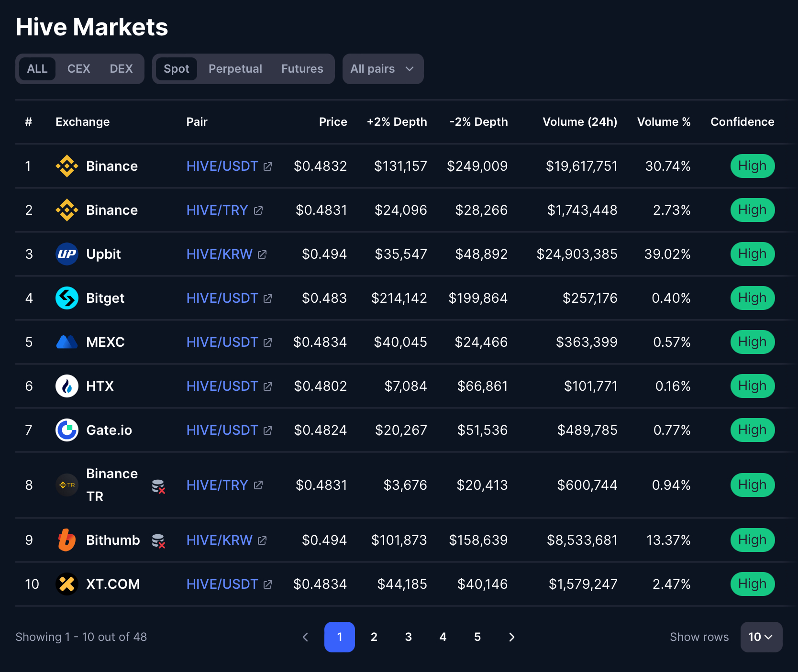The height and width of the screenshot is (672, 798).
Task: Sort by the # rank column header
Action: 29,122
